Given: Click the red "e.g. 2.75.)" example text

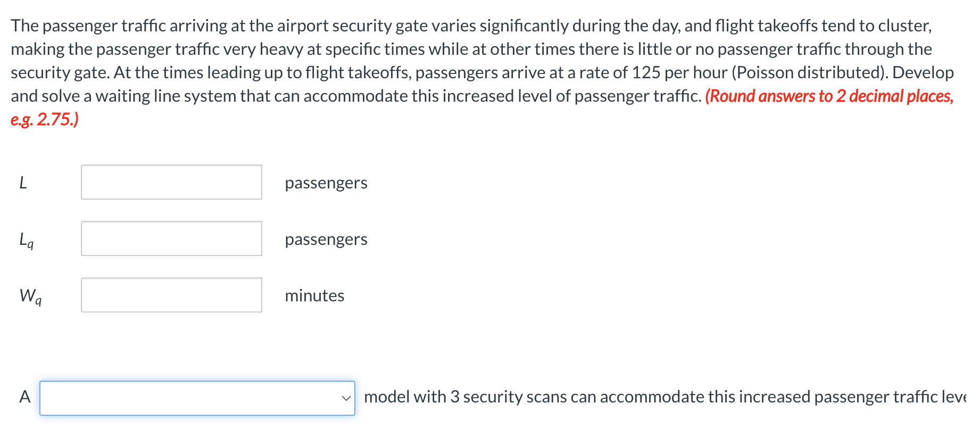Looking at the screenshot, I should coord(44,119).
